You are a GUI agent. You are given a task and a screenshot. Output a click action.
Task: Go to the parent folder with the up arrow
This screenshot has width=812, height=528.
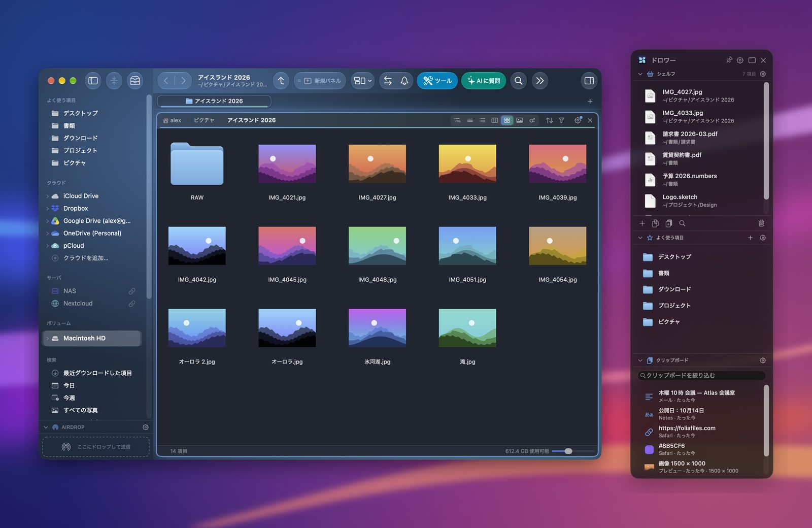point(281,81)
